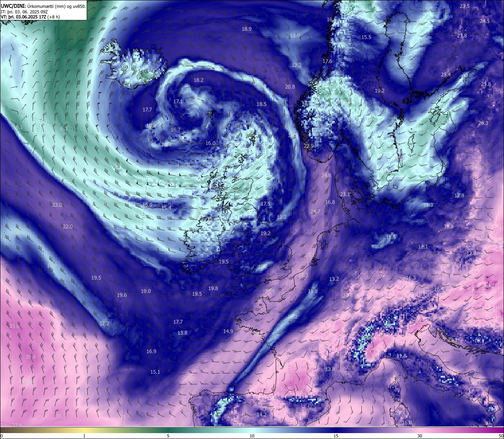Click the UWC/DINI title line in legend box
Screen dimensions: 504x439
click(x=43, y=6)
